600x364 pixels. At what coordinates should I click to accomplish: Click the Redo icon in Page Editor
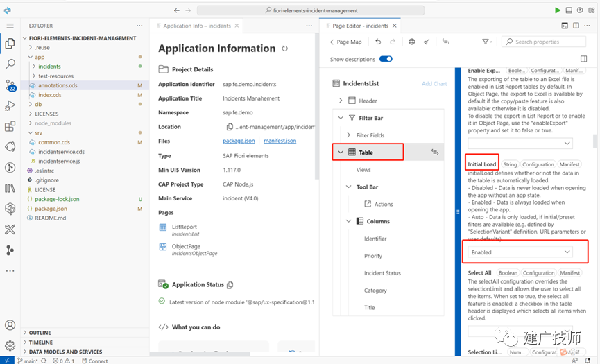[393, 42]
